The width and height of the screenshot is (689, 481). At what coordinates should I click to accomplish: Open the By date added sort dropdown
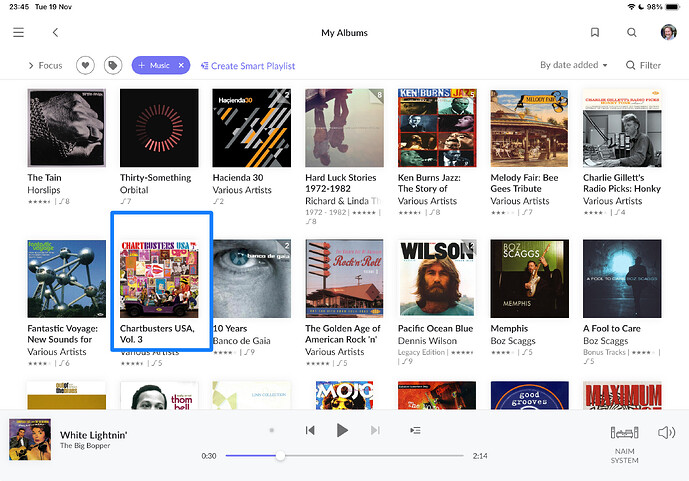[573, 65]
